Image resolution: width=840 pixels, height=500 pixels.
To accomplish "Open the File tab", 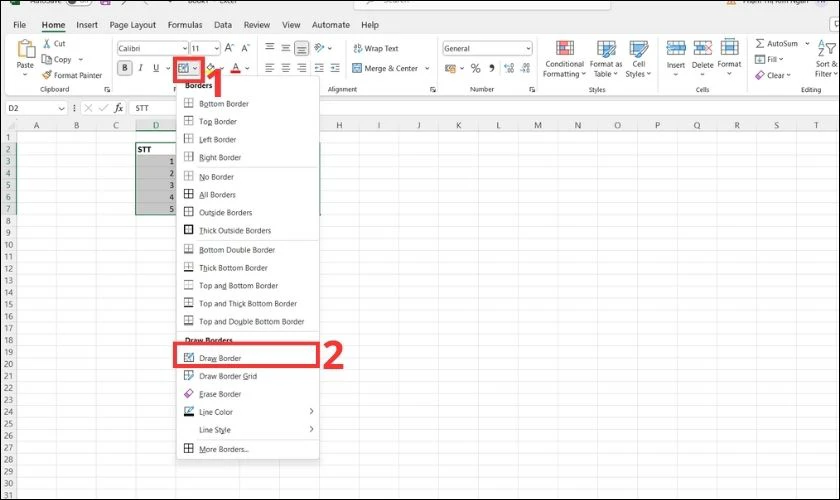I will (19, 25).
